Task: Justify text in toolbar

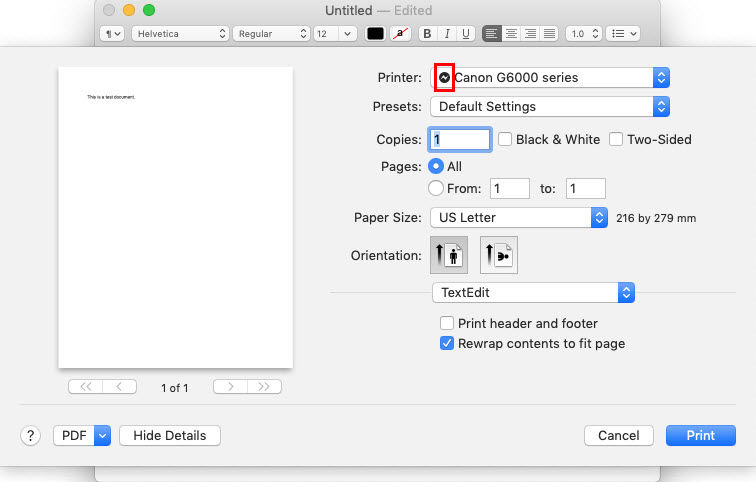Action: [x=549, y=34]
